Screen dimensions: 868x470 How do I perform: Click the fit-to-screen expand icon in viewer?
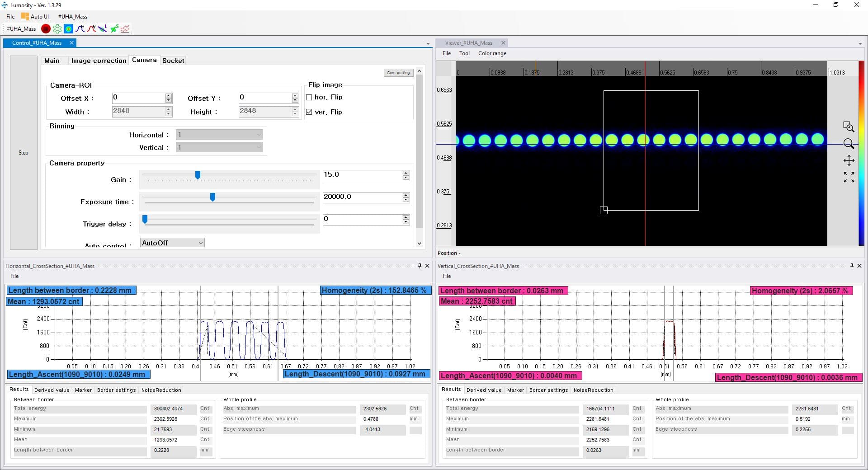tap(849, 177)
